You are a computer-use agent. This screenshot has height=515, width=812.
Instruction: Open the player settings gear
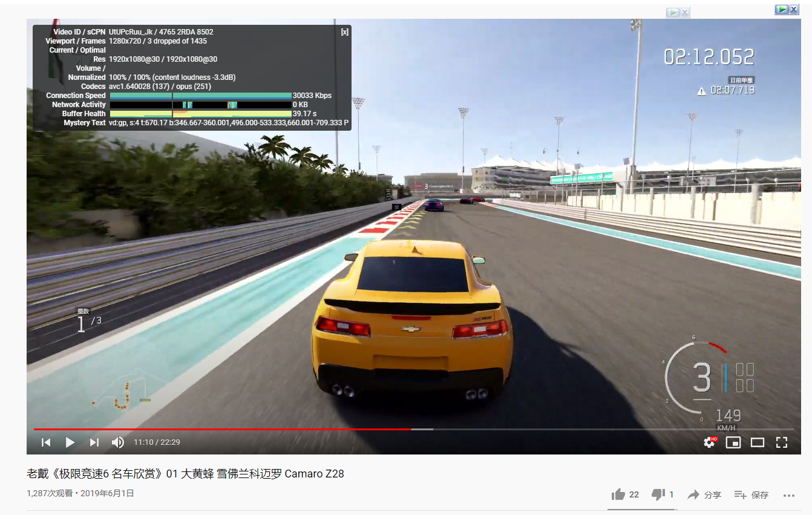tap(709, 442)
